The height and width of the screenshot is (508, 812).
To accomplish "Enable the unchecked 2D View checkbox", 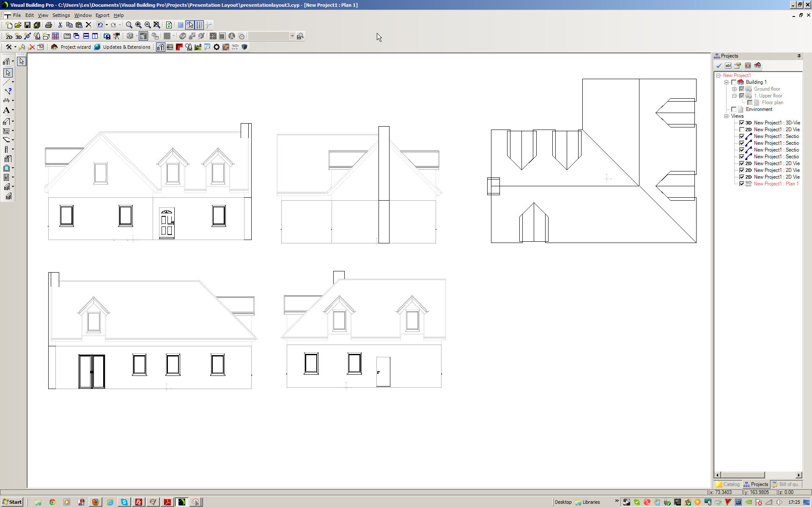I will pyautogui.click(x=741, y=130).
